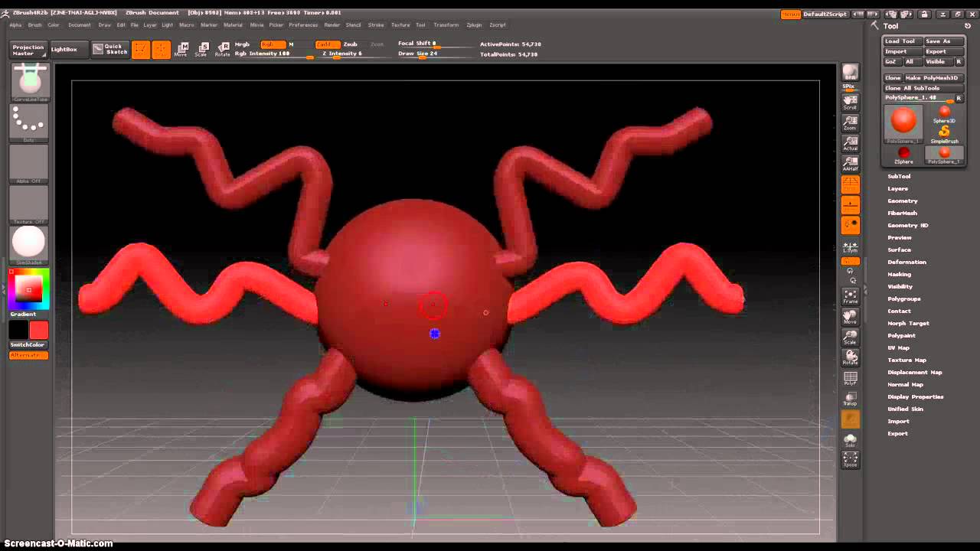The height and width of the screenshot is (551, 980).
Task: Open the Dots stroke selector
Action: coord(30,122)
